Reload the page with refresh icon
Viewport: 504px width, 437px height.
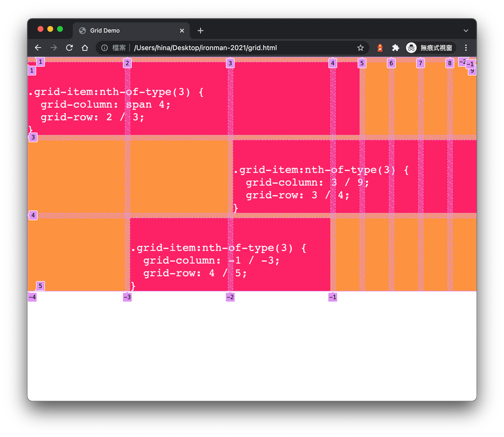pos(69,48)
